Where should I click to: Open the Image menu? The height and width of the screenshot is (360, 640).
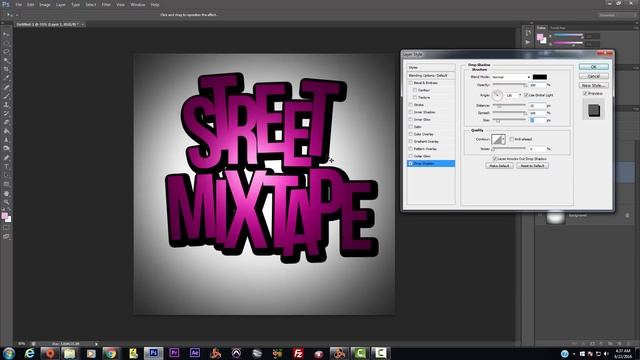45,4
